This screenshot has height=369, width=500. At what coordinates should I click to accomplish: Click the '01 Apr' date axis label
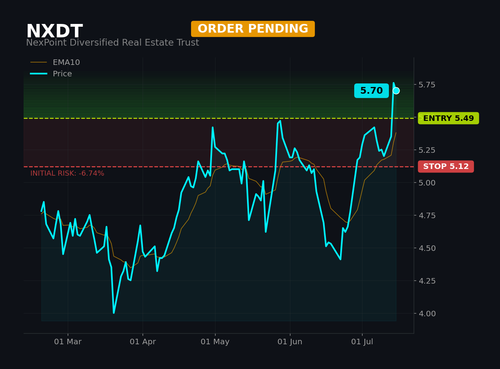[143, 342]
